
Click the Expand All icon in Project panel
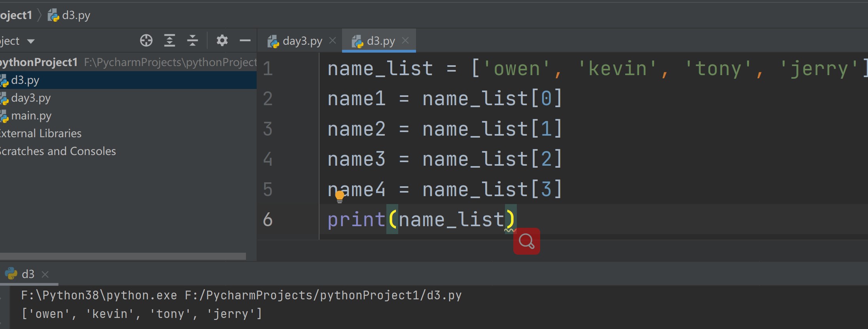170,41
